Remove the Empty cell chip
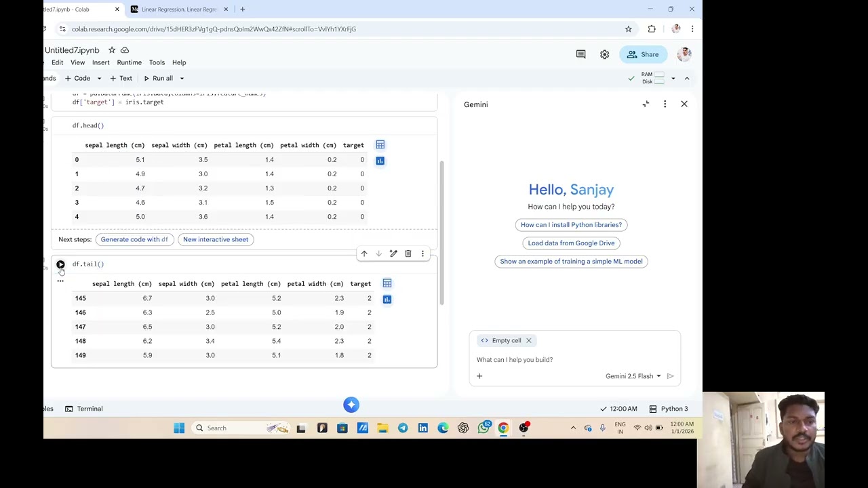Viewport: 868px width, 488px height. pyautogui.click(x=529, y=340)
